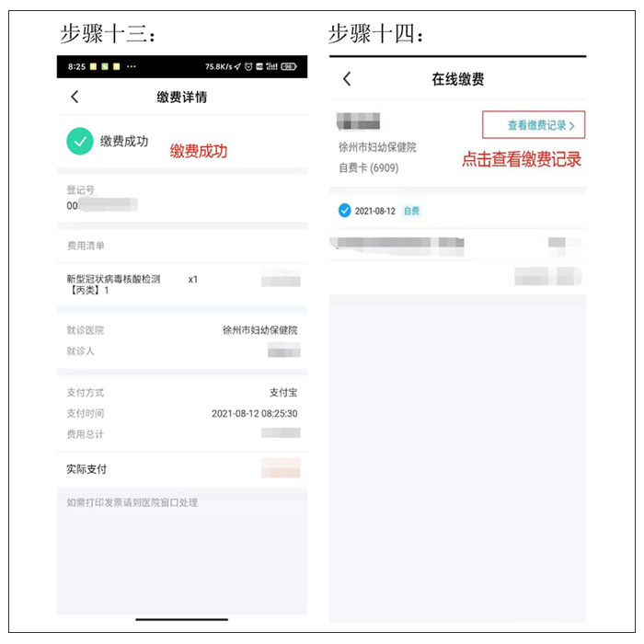Tap the battery icon in status bar
644x644 pixels.
288,66
